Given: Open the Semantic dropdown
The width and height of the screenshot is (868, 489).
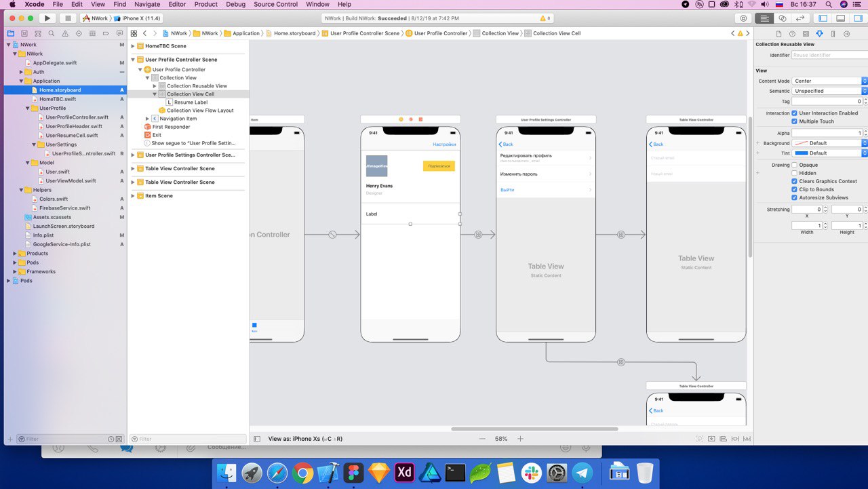Looking at the screenshot, I should (x=830, y=91).
